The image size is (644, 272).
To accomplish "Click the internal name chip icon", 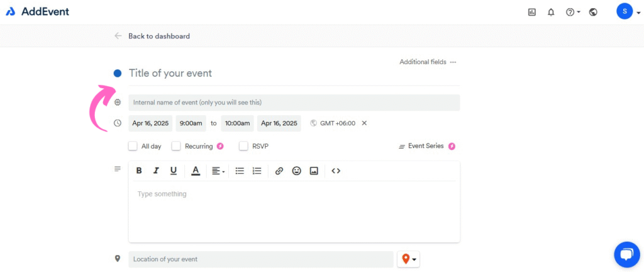I will pyautogui.click(x=118, y=102).
